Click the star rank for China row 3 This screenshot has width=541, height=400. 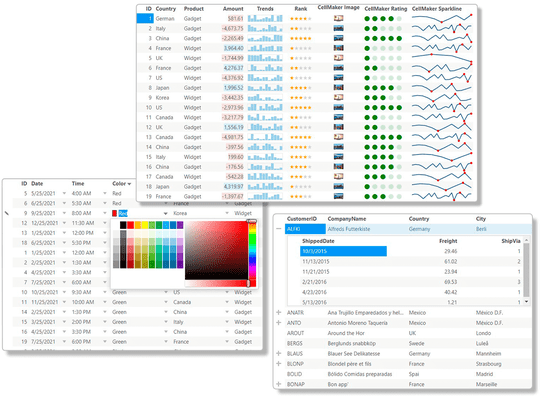(x=301, y=38)
